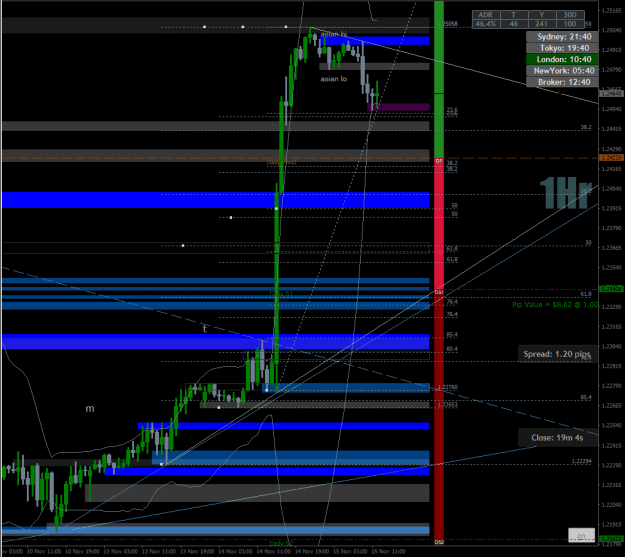Click the Tokyo: 19:40 session clock
The height and width of the screenshot is (557, 625).
[562, 48]
